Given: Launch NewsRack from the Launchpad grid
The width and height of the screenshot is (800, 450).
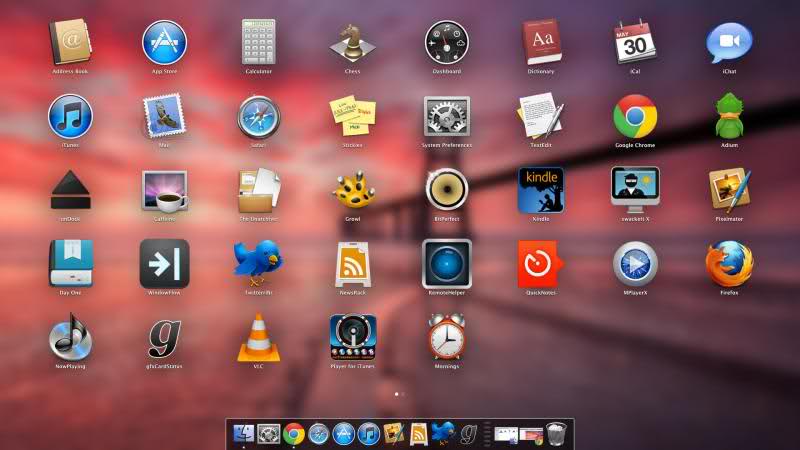Looking at the screenshot, I should (353, 264).
